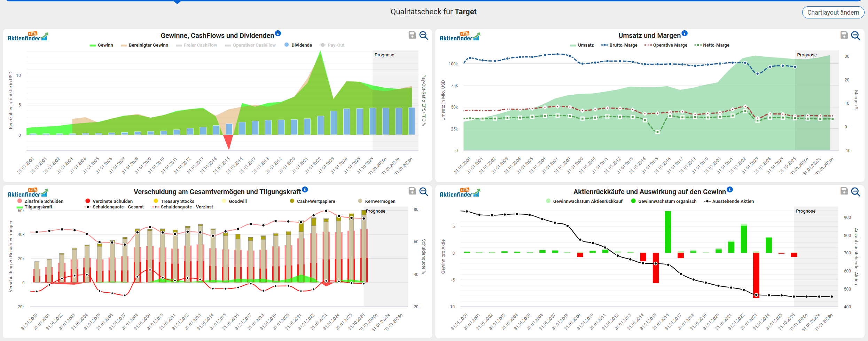Click the Chartlayout ändern button
The image size is (868, 341).
833,13
